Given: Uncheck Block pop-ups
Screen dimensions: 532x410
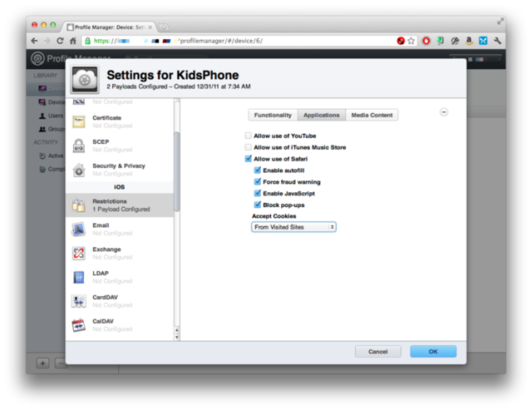Looking at the screenshot, I should (258, 205).
